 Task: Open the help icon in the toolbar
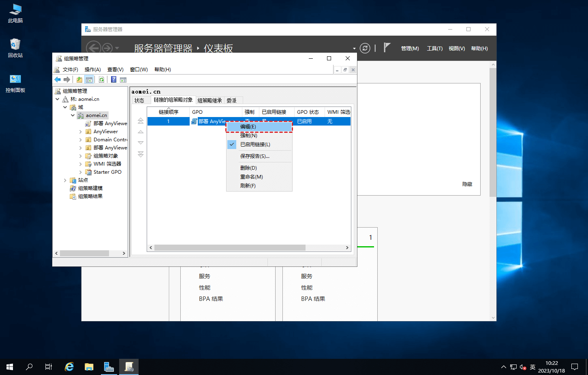click(114, 80)
